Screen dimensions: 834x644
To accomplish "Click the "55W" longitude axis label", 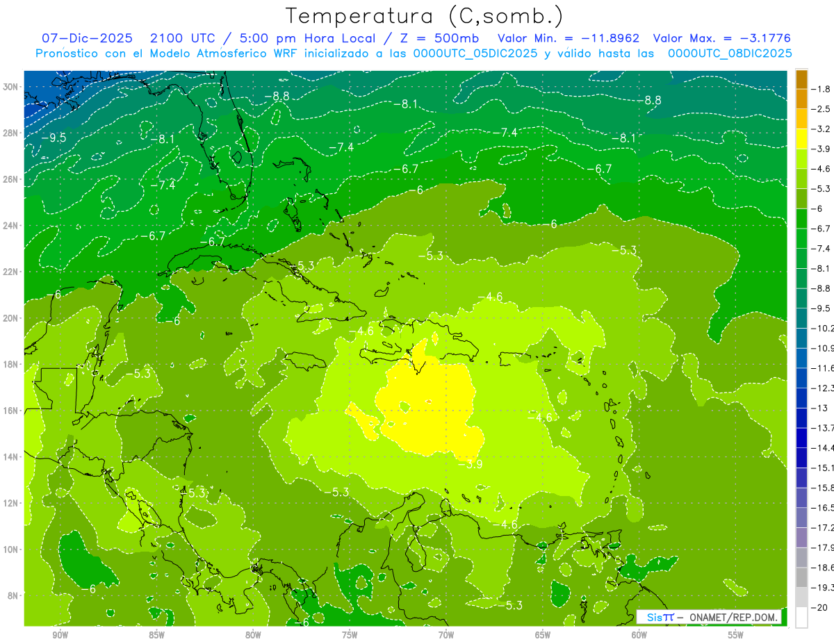I will tap(736, 635).
